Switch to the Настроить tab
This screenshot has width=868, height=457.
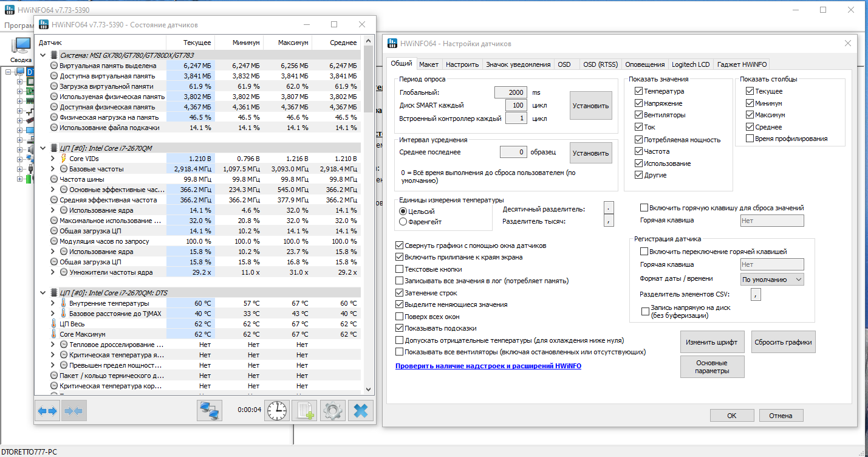point(462,64)
